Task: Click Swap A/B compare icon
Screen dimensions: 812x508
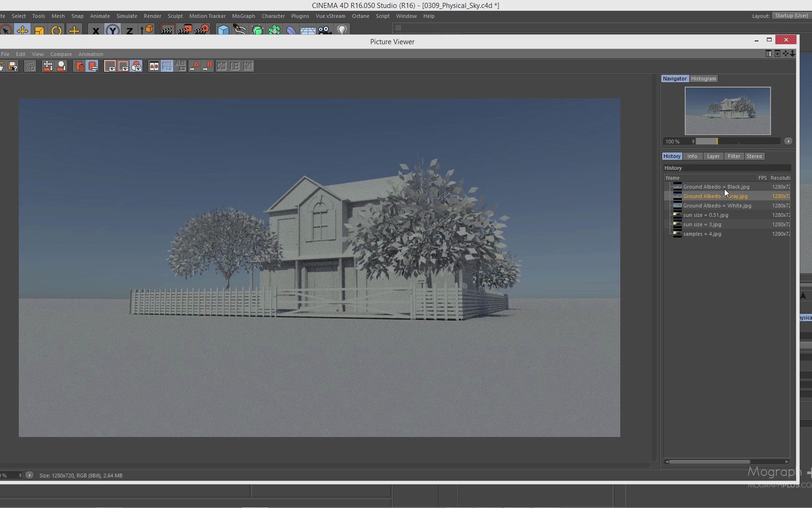Action: pyautogui.click(x=221, y=66)
